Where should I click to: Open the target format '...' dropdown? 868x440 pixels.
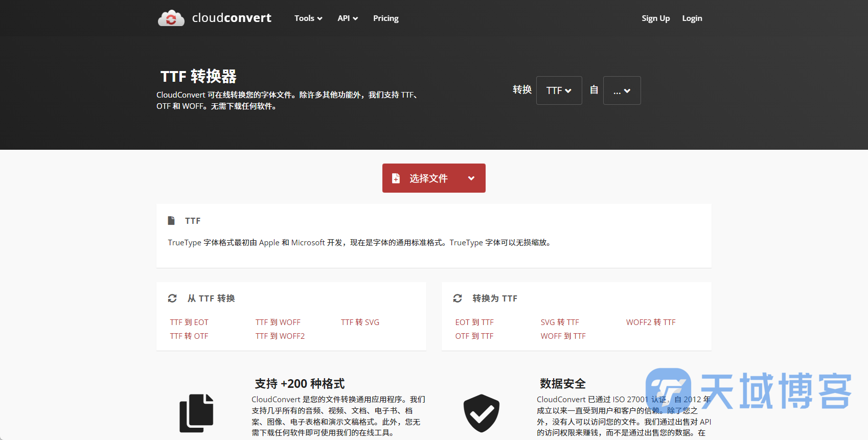tap(622, 90)
